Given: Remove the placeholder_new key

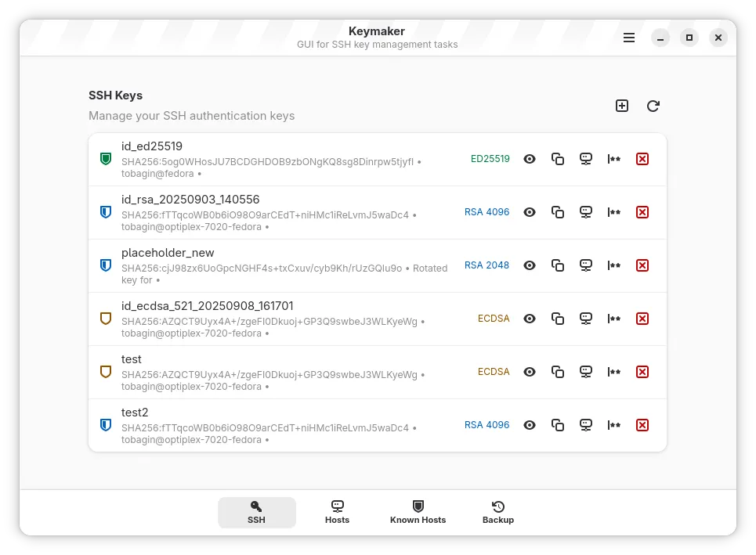Looking at the screenshot, I should tap(642, 265).
